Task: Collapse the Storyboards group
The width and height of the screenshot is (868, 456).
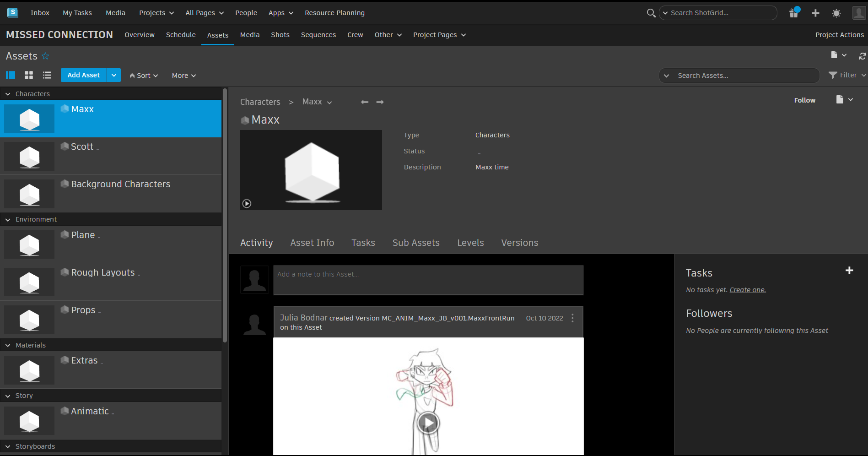Action: coord(8,446)
